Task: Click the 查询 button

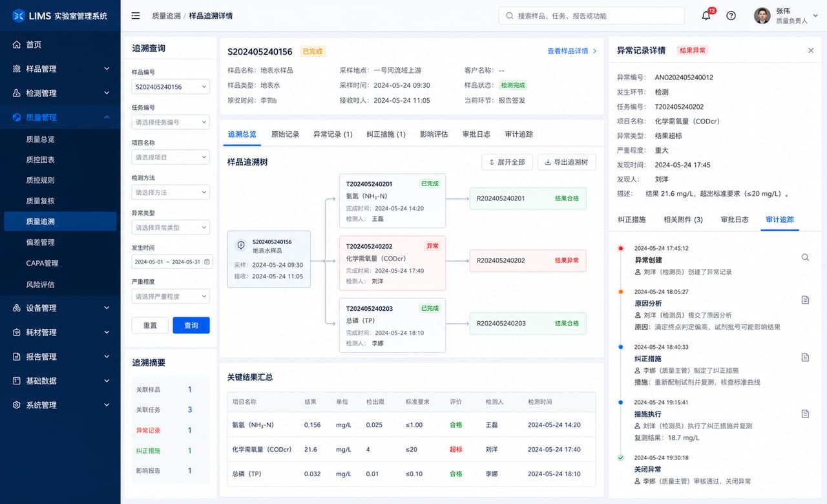Action: (191, 325)
